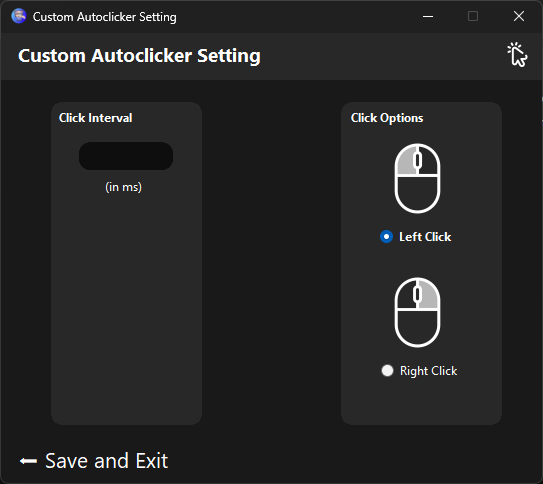Image resolution: width=543 pixels, height=484 pixels.
Task: Focus the click interval input box
Action: [x=126, y=156]
